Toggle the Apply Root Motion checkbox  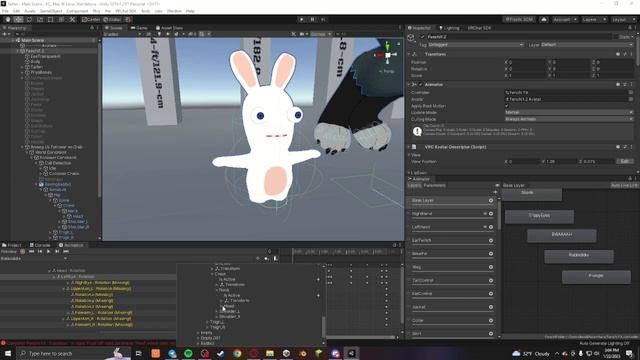click(x=507, y=106)
